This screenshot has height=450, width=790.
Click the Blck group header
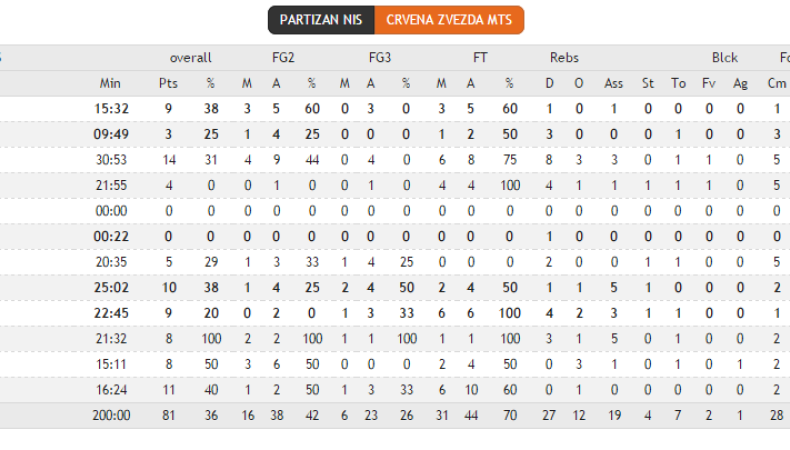725,57
